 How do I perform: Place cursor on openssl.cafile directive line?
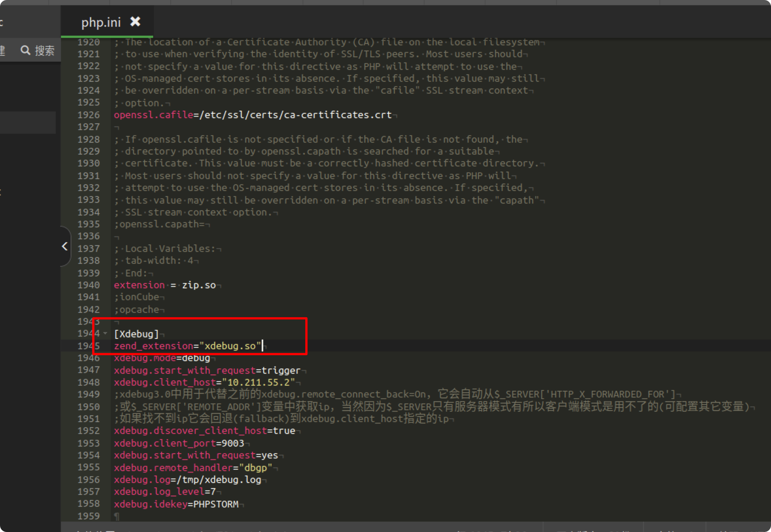click(253, 115)
